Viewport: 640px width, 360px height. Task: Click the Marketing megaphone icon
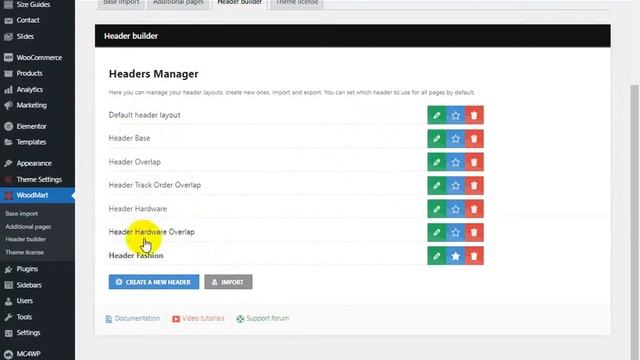coord(9,105)
